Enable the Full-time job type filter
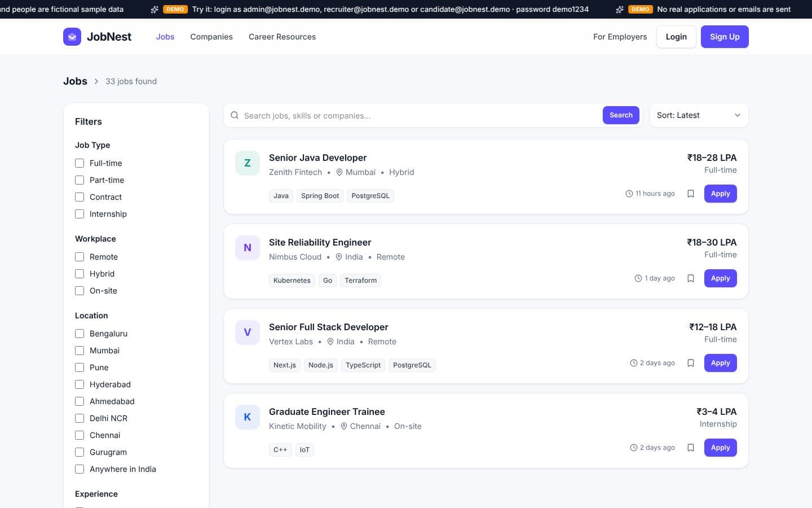The width and height of the screenshot is (812, 508). coord(80,163)
